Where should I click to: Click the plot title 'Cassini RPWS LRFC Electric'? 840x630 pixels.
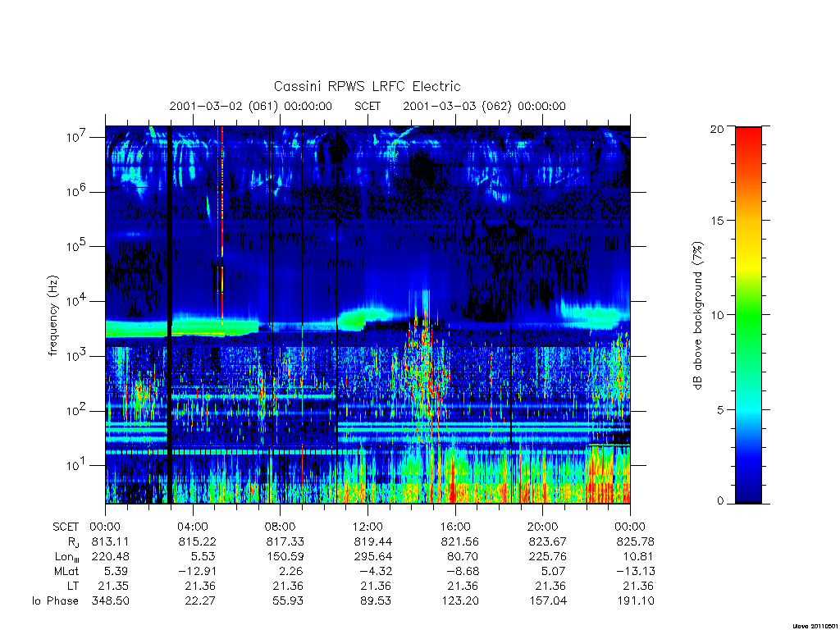(x=367, y=86)
